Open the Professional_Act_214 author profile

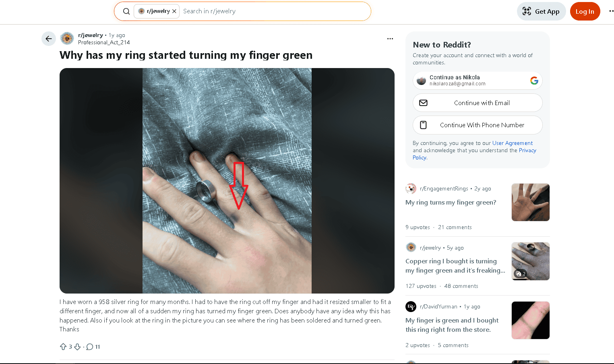coord(104,42)
